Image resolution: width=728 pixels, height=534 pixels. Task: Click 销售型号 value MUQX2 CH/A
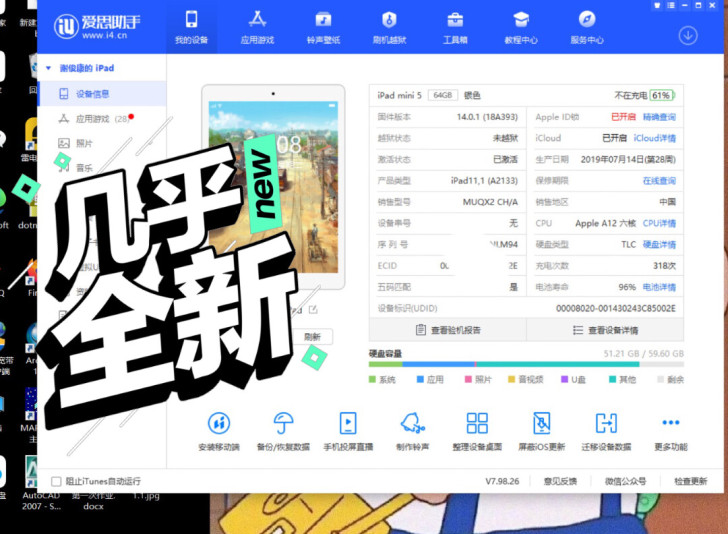coord(490,202)
